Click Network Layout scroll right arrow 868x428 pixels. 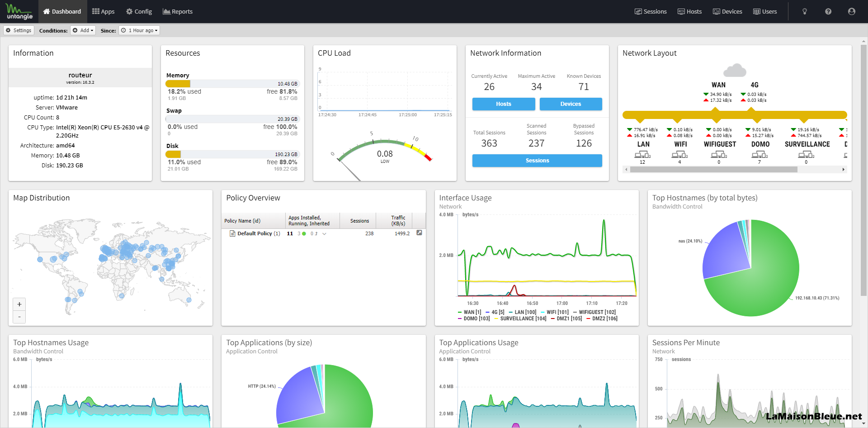843,169
